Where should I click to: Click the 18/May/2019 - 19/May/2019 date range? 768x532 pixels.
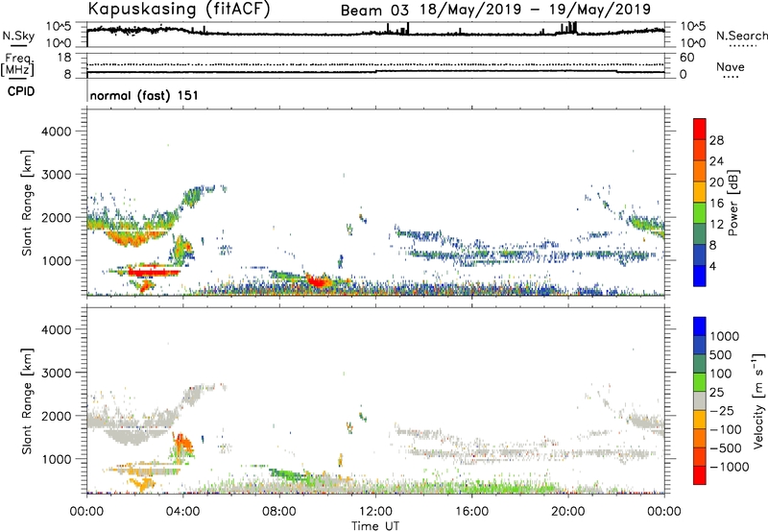[535, 10]
